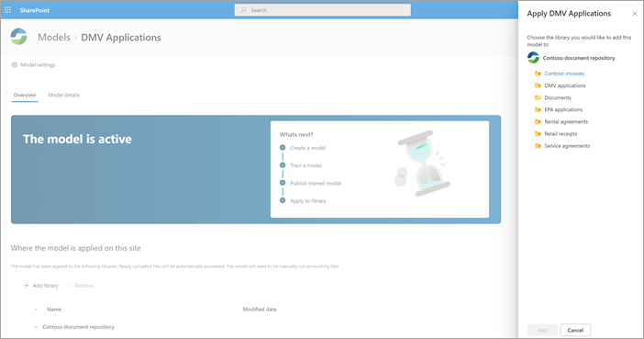Click the Apply to library step checkmark
The height and width of the screenshot is (339, 644).
(283, 200)
